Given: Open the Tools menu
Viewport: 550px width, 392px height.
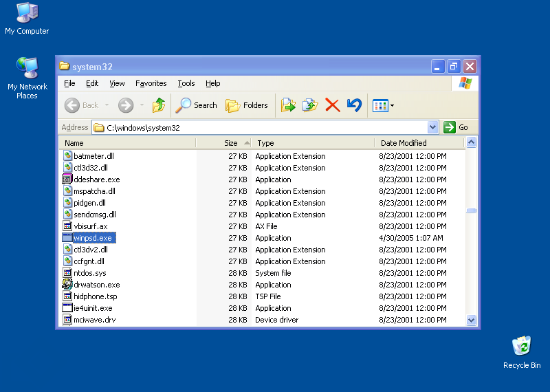Looking at the screenshot, I should coord(186,83).
